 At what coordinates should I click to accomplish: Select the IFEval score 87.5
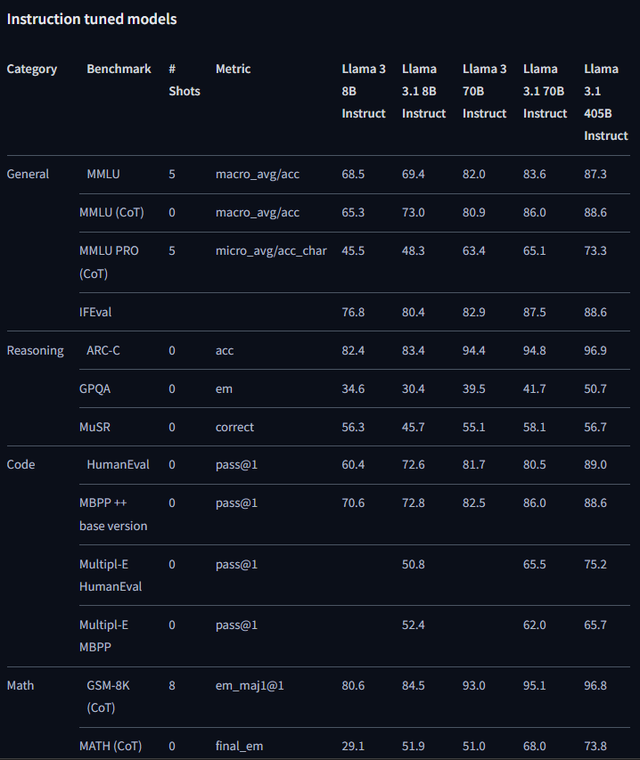[x=534, y=312]
